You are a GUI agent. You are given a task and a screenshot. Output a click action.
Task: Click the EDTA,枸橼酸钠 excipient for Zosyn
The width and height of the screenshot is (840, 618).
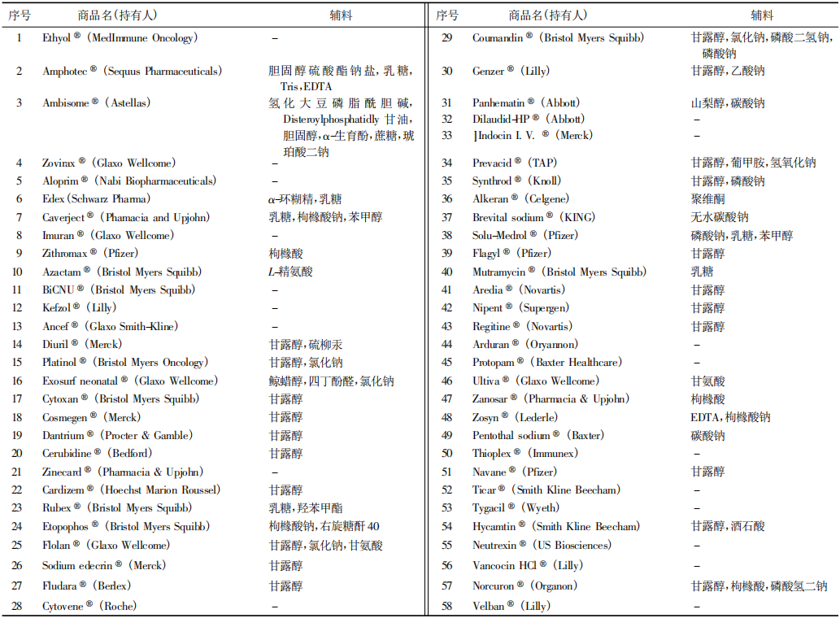[x=730, y=417]
